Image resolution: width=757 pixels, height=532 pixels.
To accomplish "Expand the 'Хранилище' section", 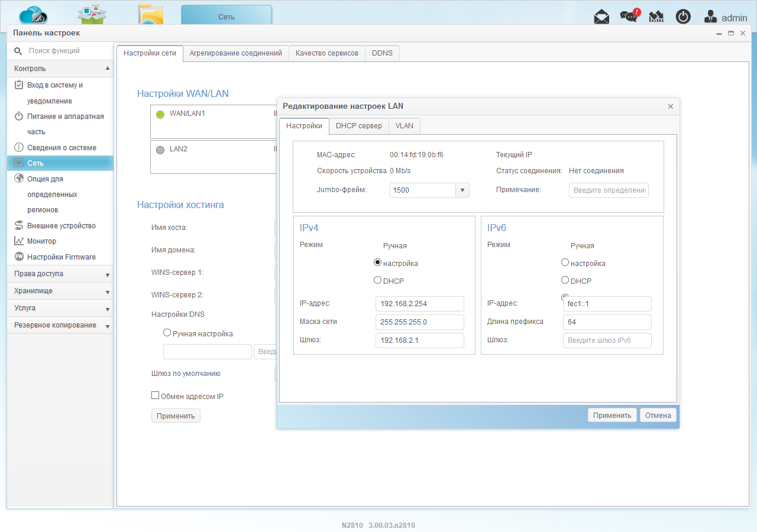I will [x=60, y=291].
